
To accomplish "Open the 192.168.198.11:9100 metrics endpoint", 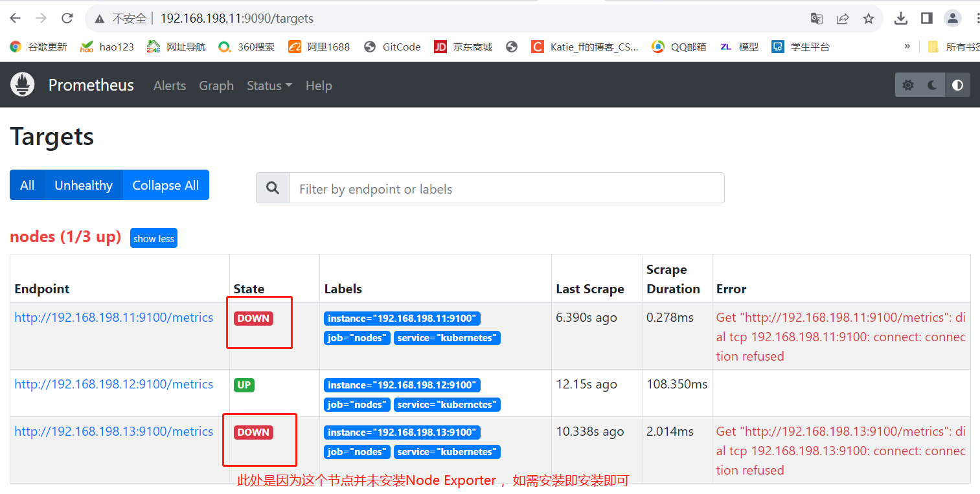I will 114,317.
